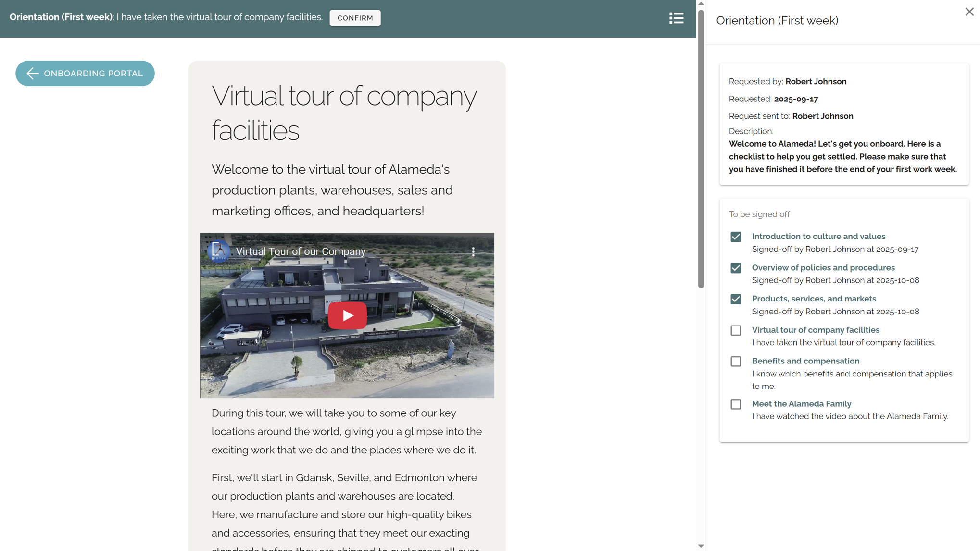Check 'Benefits and compensation' checkbox

(x=736, y=361)
